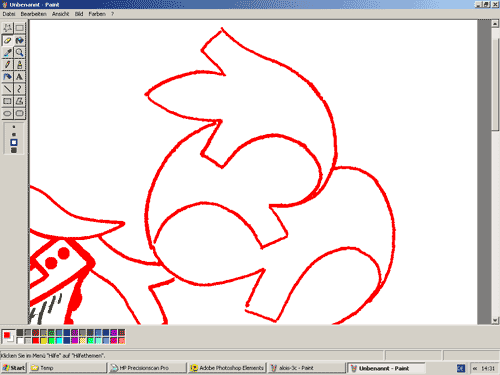Open the Bearbeiten menu
The height and width of the screenshot is (375, 500).
[33, 14]
